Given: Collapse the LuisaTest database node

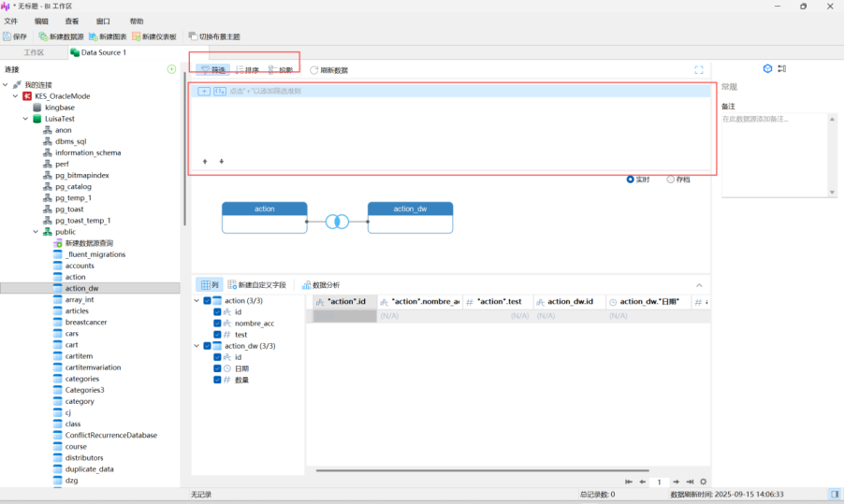Looking at the screenshot, I should (x=26, y=119).
